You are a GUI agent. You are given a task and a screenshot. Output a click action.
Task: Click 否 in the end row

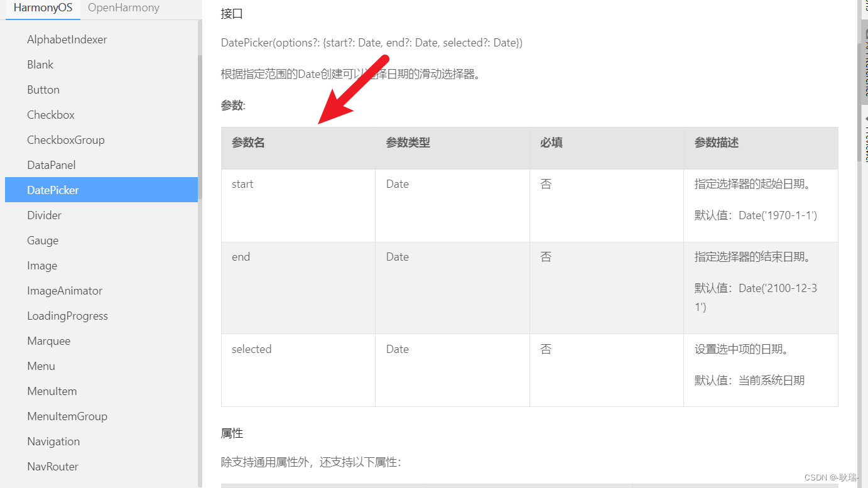[546, 257]
